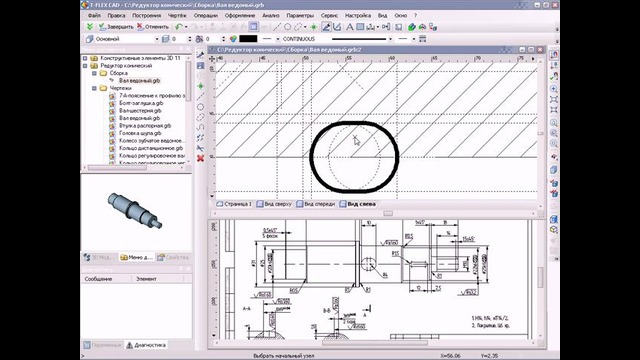Open the CONTINUOUS line type dropdown
This screenshot has height=360, width=640.
point(390,39)
